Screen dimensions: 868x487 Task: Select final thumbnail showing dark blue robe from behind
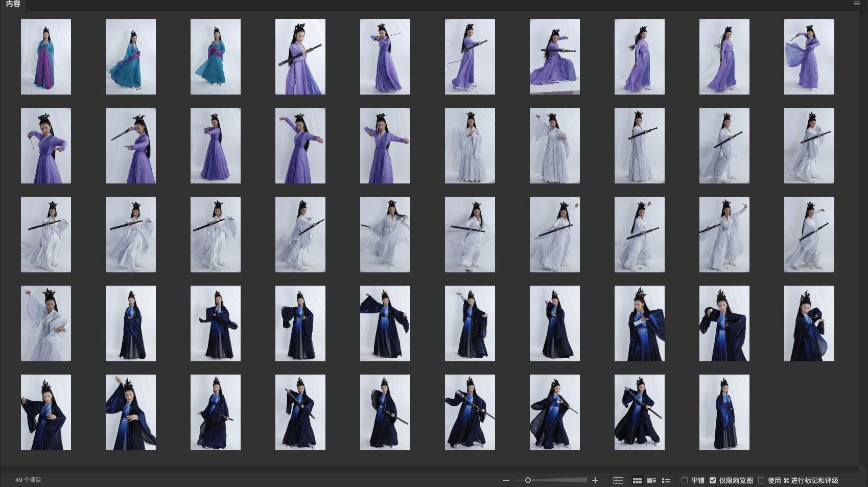tap(724, 412)
